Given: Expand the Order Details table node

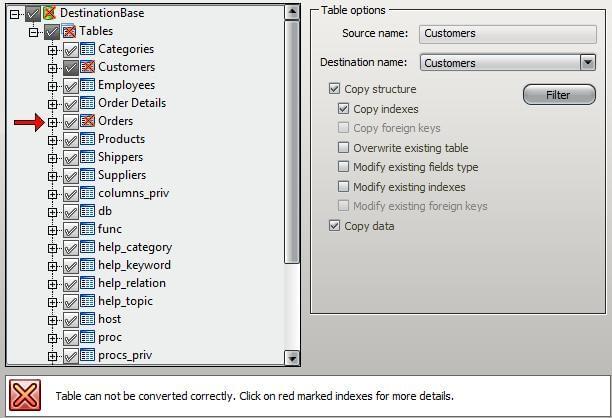Looking at the screenshot, I should (52, 104).
